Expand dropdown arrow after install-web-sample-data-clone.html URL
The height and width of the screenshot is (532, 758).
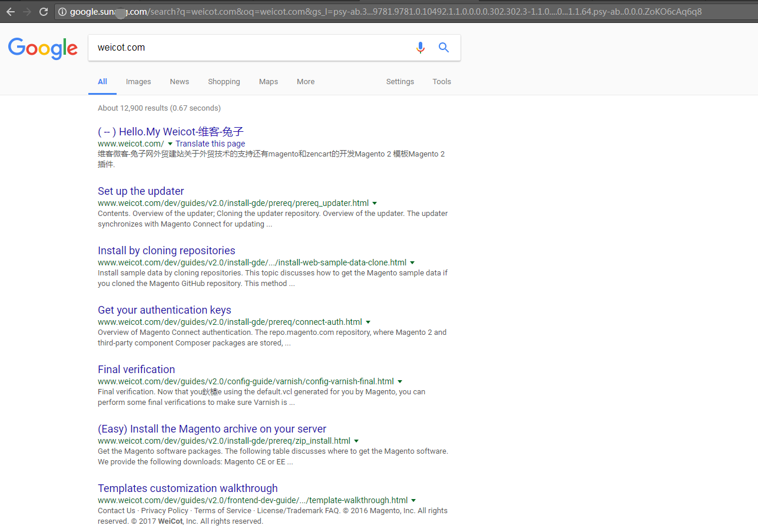point(412,262)
